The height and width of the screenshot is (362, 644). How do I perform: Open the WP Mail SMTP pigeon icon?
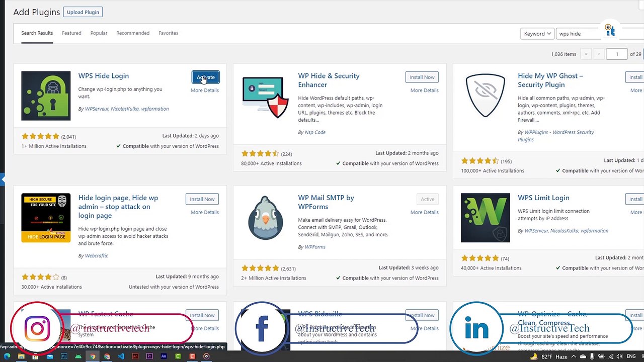[x=265, y=218]
